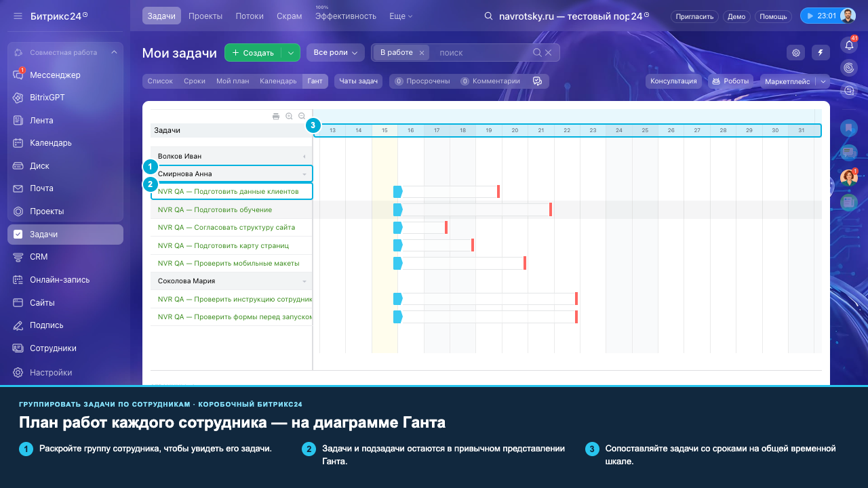Zoom out the Gantt timeline
Image resolution: width=868 pixels, height=488 pixels.
(x=302, y=117)
